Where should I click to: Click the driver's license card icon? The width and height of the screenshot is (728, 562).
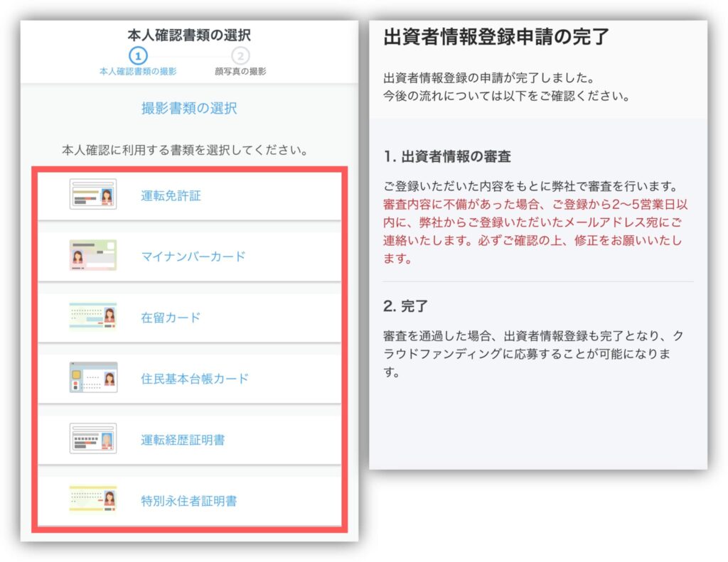click(x=93, y=194)
